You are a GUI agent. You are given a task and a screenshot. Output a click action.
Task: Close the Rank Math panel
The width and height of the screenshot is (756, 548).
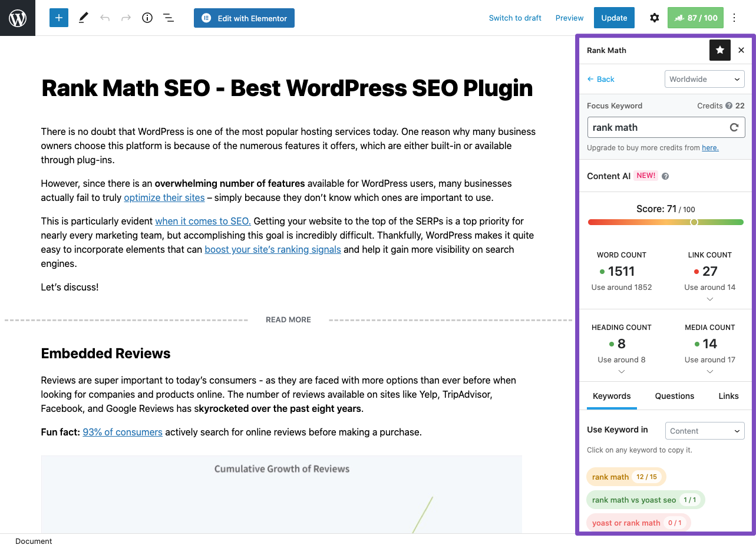tap(741, 50)
